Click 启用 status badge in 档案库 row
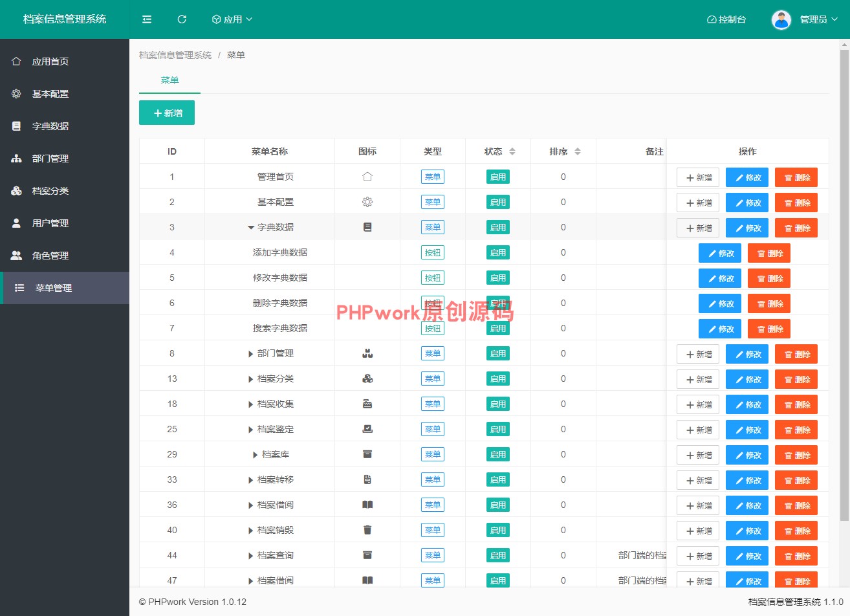The width and height of the screenshot is (850, 616). [498, 454]
